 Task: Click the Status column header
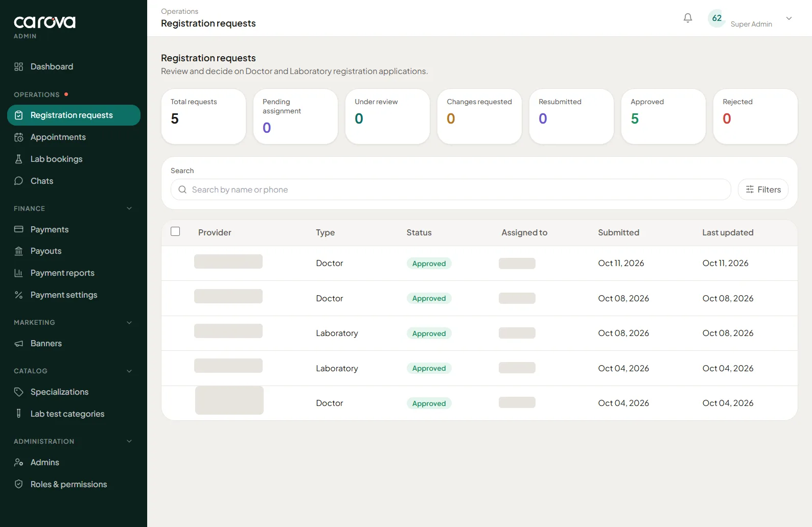click(419, 232)
